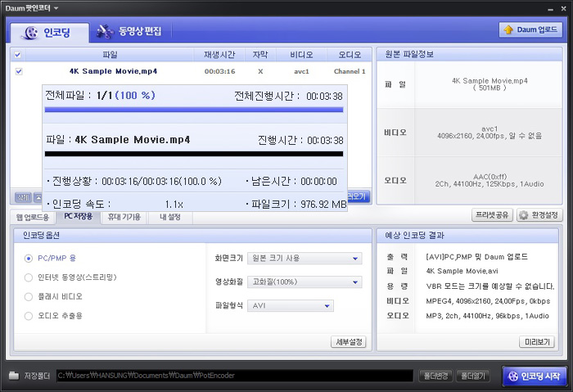Open the PC 저장용 tab
The height and width of the screenshot is (392, 573).
pyautogui.click(x=79, y=216)
